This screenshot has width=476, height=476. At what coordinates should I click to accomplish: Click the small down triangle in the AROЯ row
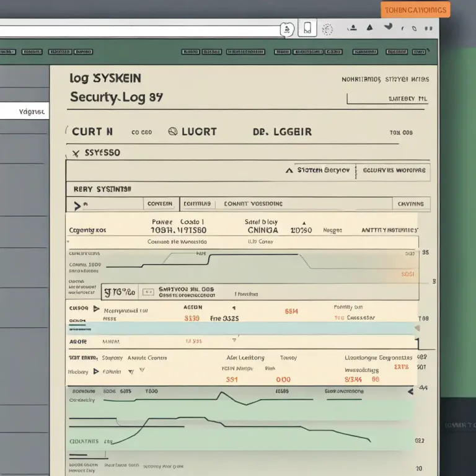(234, 340)
